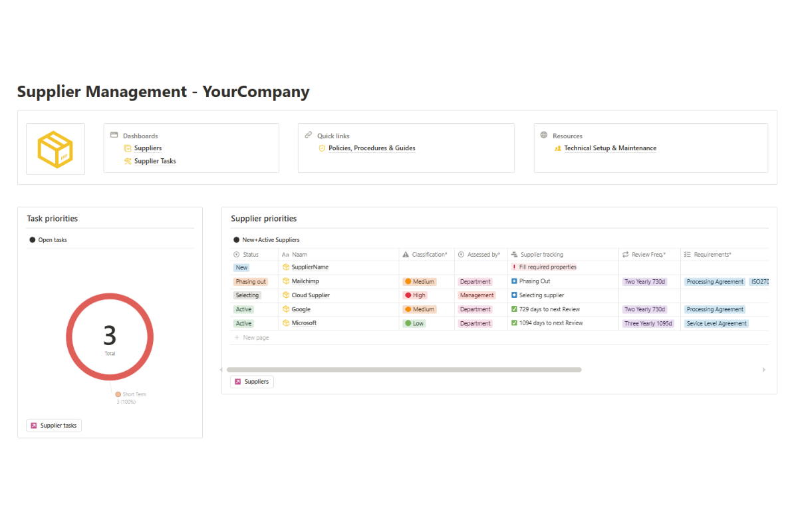Screen dimensions: 798x532
Task: Click the shield icon beside Policies link
Action: (x=322, y=148)
